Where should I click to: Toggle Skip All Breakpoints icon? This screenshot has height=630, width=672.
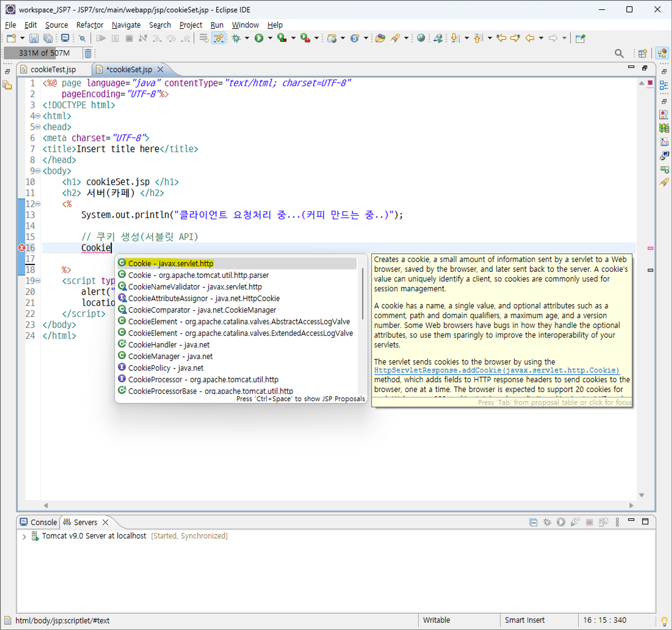pyautogui.click(x=82, y=38)
